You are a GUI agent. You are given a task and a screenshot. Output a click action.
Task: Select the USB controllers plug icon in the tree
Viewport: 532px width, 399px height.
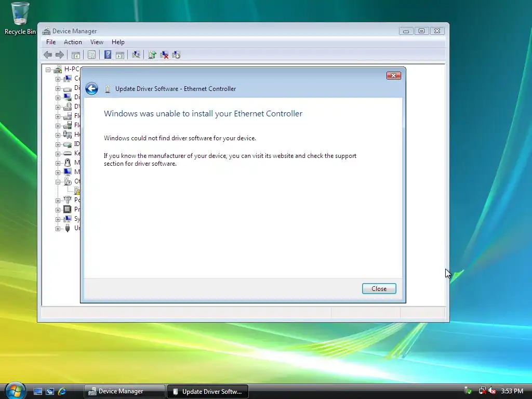(x=68, y=228)
